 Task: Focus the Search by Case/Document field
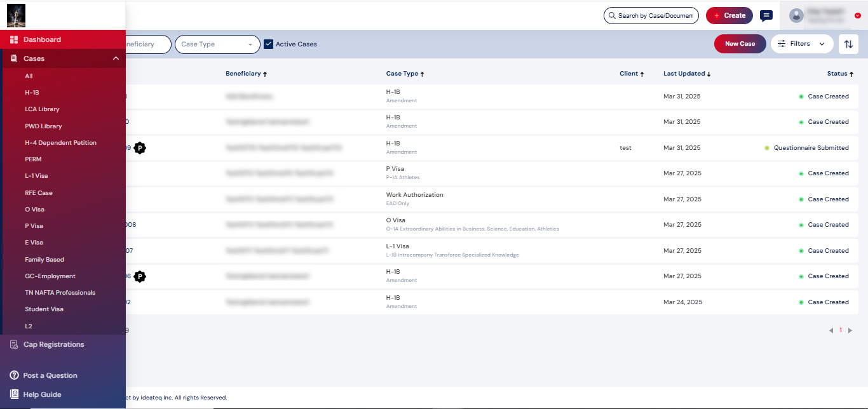(651, 16)
